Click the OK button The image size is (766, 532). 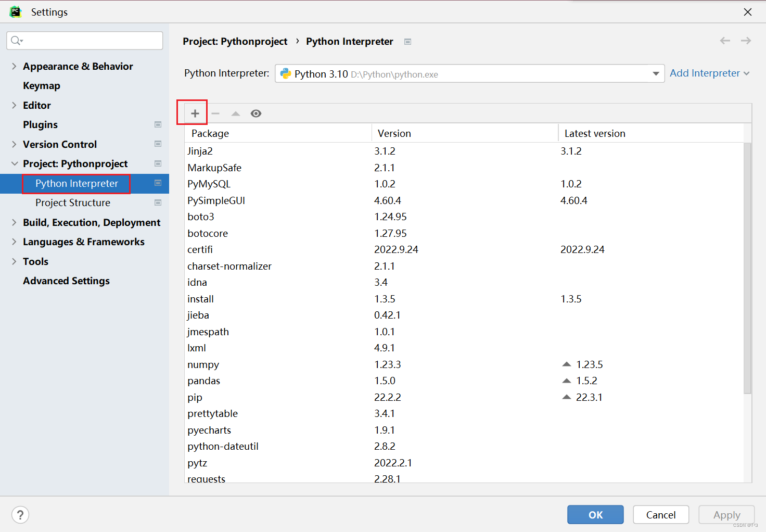tap(595, 515)
